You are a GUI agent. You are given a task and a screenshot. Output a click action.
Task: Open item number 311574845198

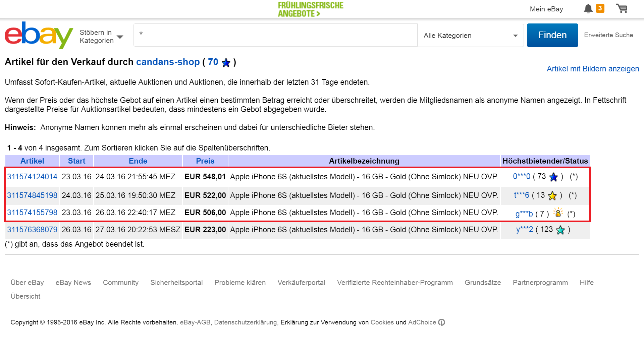click(32, 195)
